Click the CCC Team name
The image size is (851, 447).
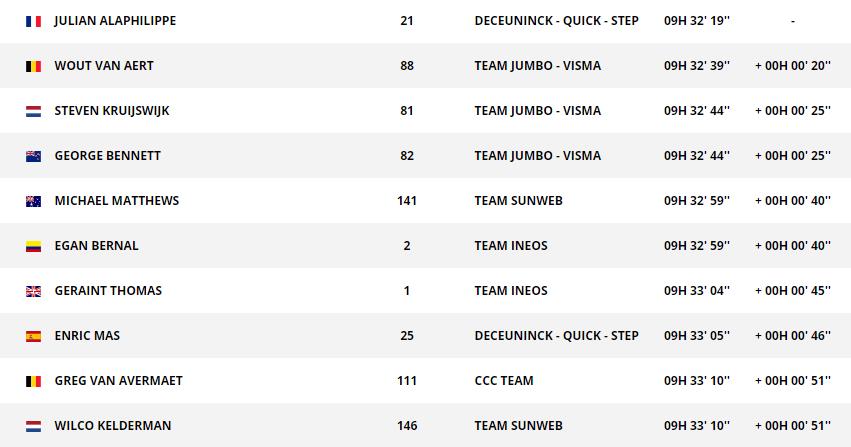[504, 381]
